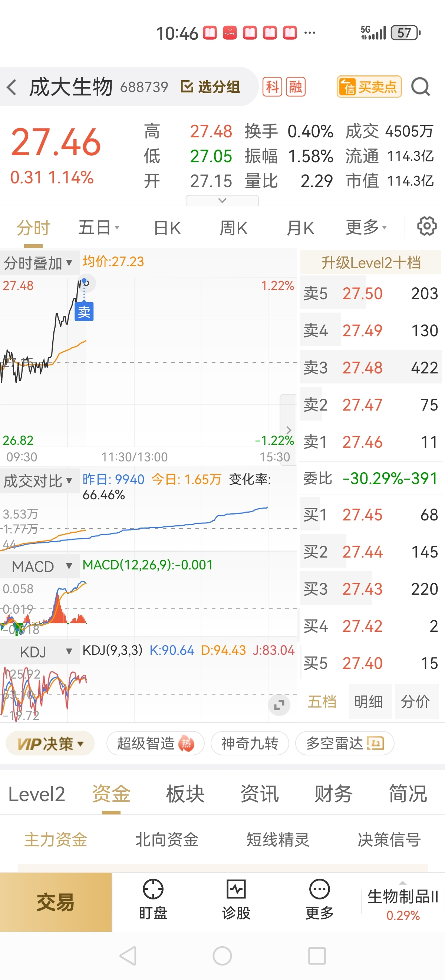Image resolution: width=445 pixels, height=980 pixels.
Task: Tap the 均价:27.23 label
Action: [113, 261]
